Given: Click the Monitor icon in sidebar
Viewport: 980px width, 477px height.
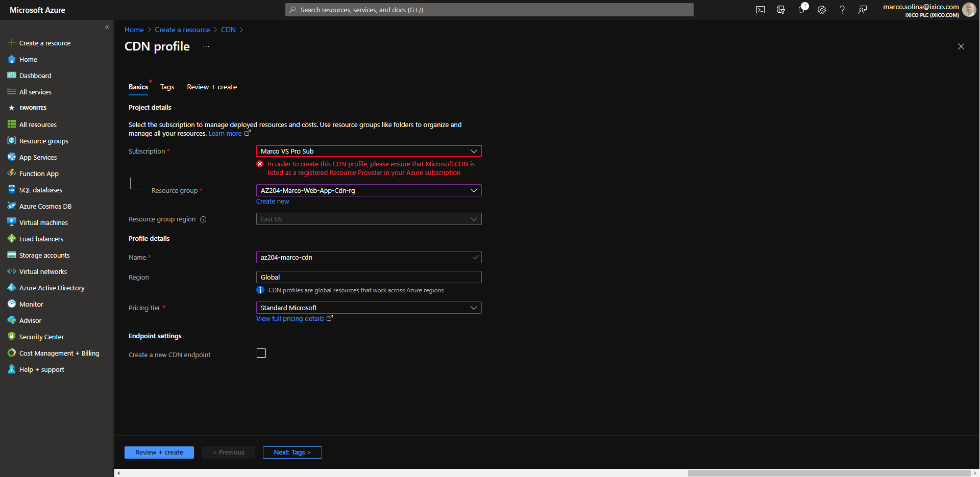Looking at the screenshot, I should (12, 304).
